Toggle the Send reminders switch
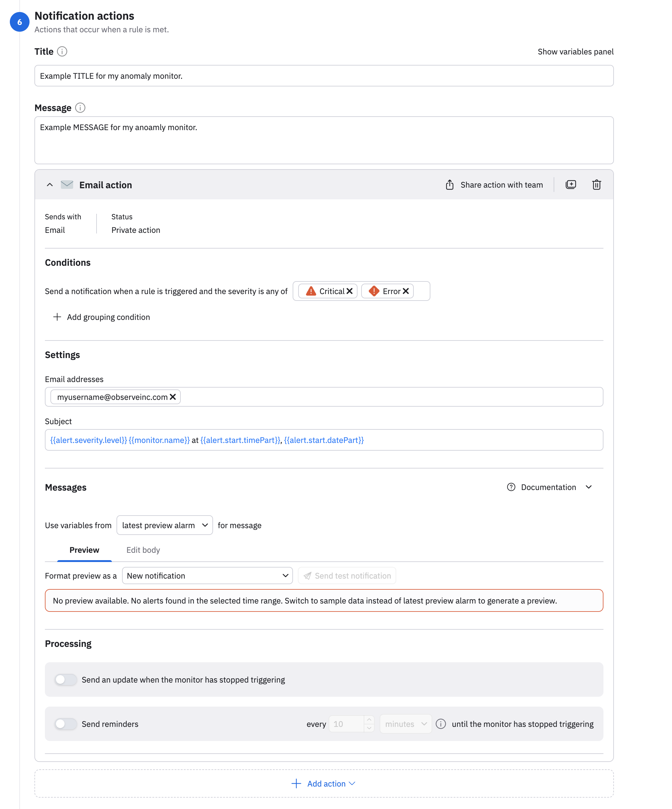This screenshot has width=672, height=809. (65, 724)
